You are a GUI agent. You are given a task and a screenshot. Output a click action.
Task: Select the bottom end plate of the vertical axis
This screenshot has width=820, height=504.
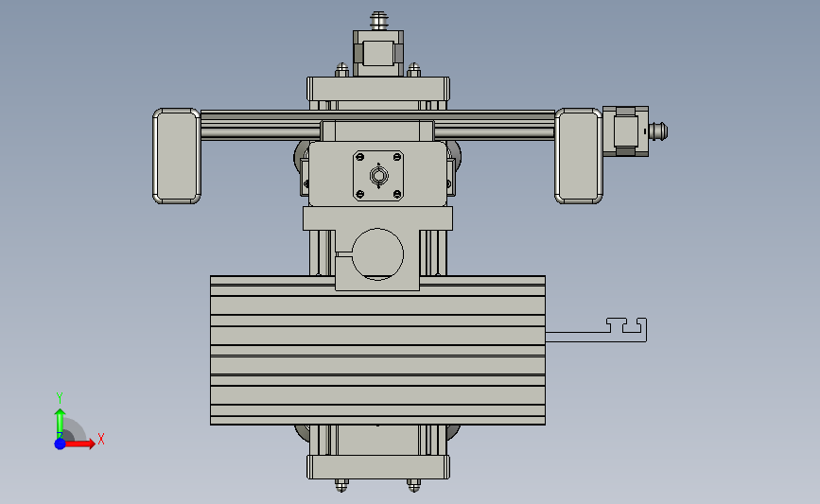(378, 467)
